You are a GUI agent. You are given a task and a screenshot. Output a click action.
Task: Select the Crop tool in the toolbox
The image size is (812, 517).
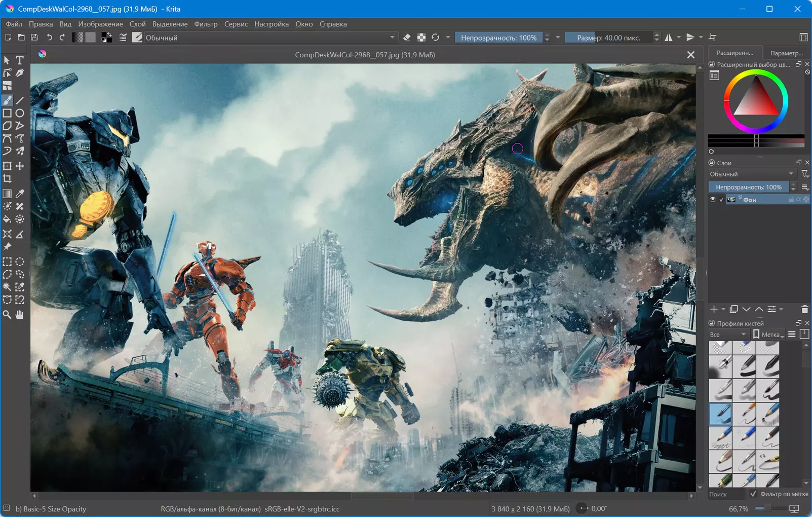7,179
